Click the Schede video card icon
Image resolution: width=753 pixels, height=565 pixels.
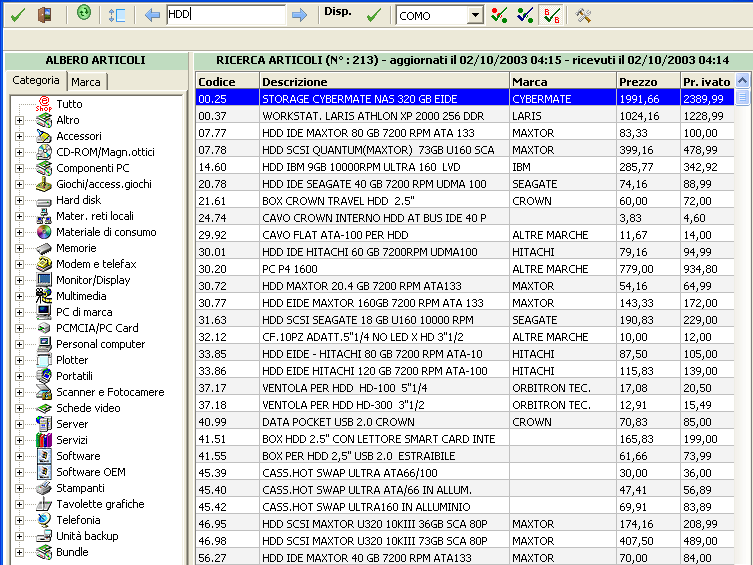44,408
